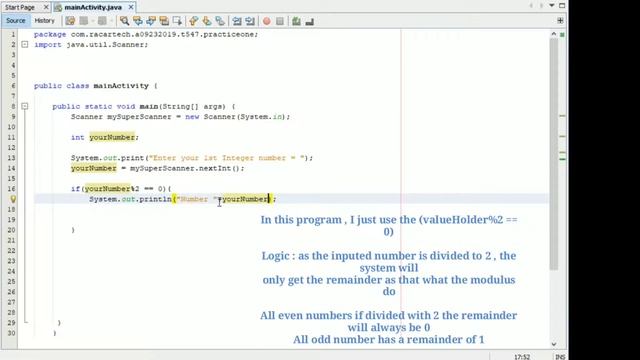640x360 pixels.
Task: Click the 'Enter your 1st Integer number' string
Action: click(227, 158)
